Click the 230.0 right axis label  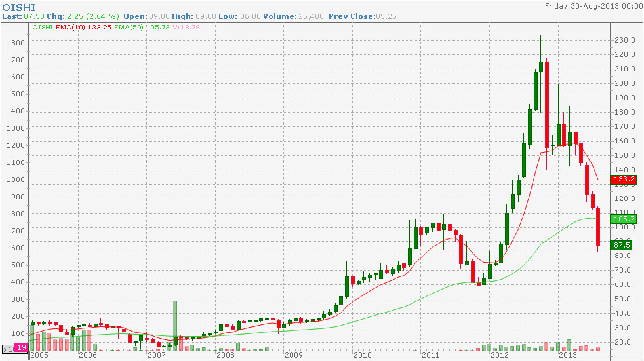[x=625, y=40]
